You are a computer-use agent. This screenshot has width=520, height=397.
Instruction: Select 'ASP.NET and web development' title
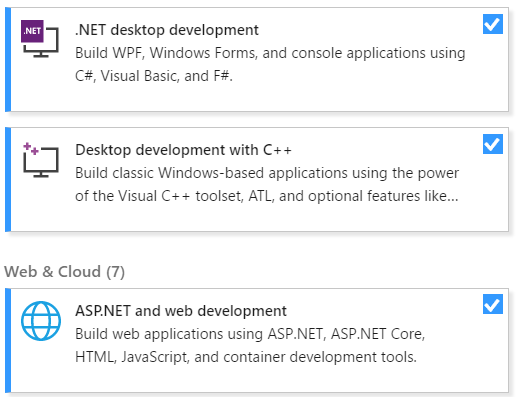click(181, 311)
